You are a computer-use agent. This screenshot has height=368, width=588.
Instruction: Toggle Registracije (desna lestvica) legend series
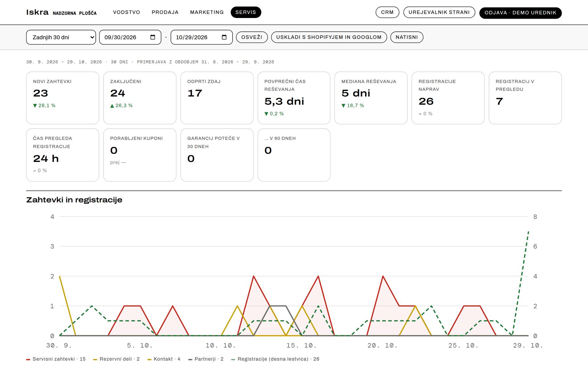(275, 359)
